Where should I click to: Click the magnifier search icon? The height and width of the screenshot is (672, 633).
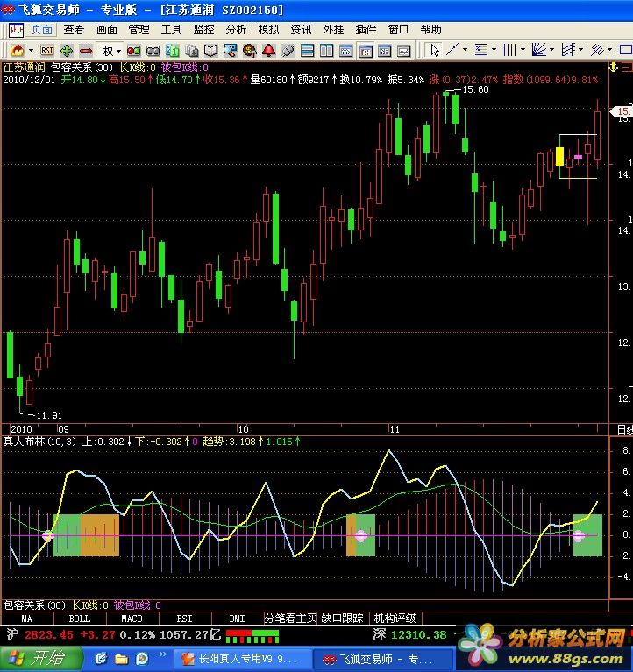point(230,51)
